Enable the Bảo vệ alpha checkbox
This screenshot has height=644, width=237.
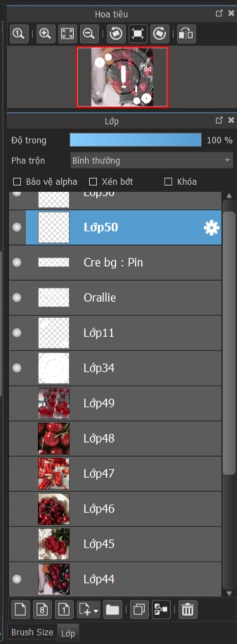[17, 182]
